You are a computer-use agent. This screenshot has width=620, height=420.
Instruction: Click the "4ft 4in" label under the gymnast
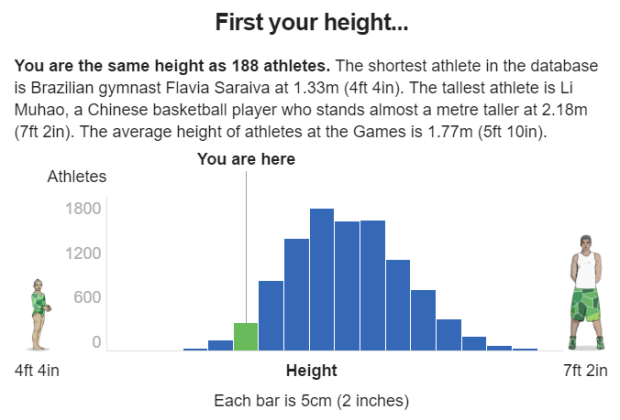pyautogui.click(x=38, y=371)
